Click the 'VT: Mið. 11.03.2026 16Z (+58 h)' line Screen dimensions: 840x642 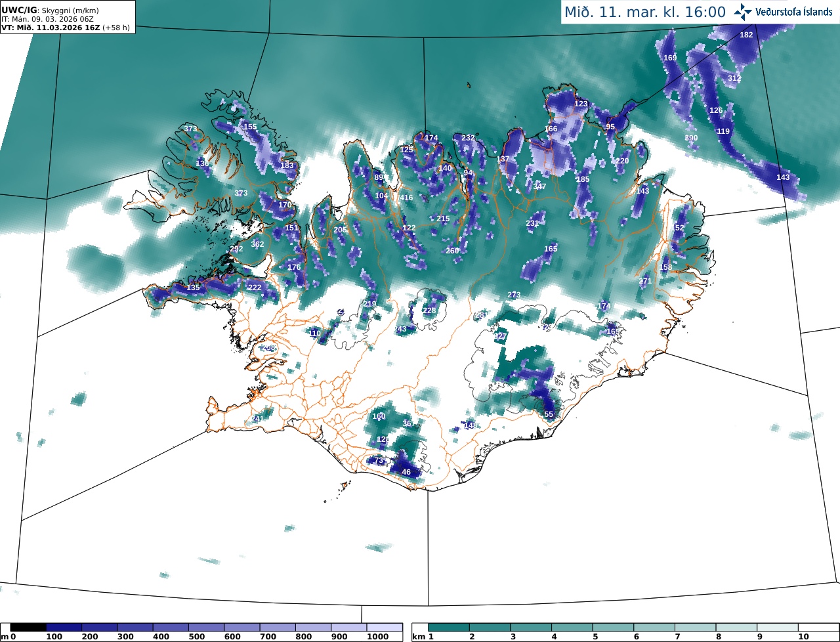(66, 28)
